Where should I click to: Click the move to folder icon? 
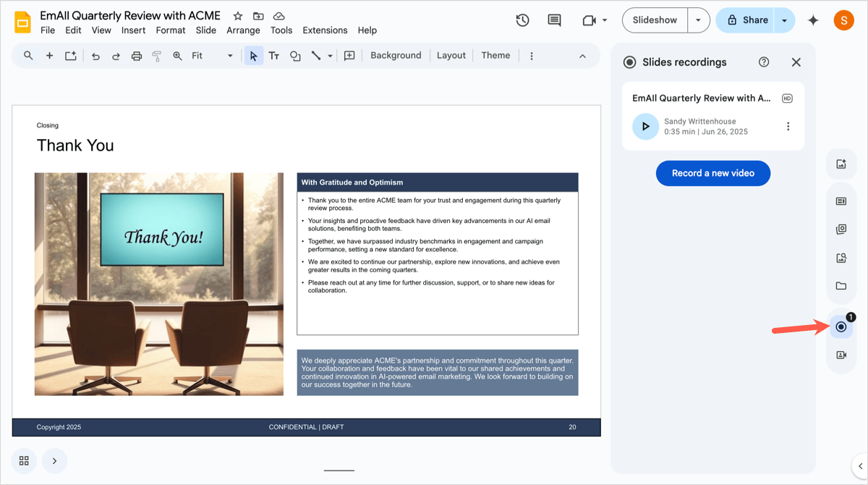click(x=258, y=16)
